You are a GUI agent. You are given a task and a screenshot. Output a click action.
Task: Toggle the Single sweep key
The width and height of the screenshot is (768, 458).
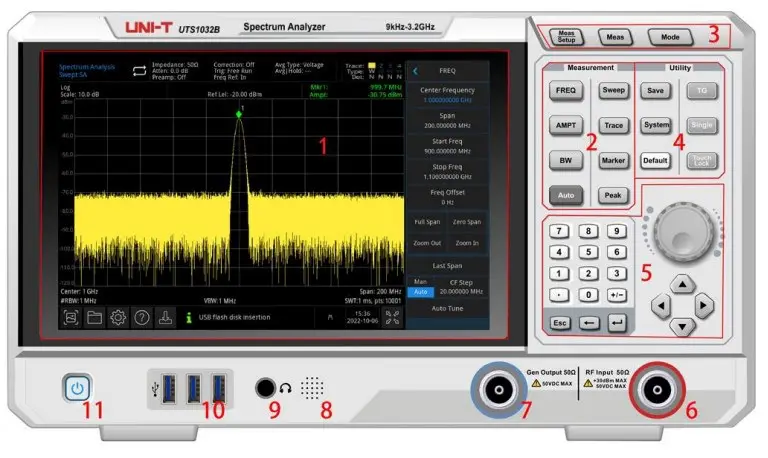(702, 125)
